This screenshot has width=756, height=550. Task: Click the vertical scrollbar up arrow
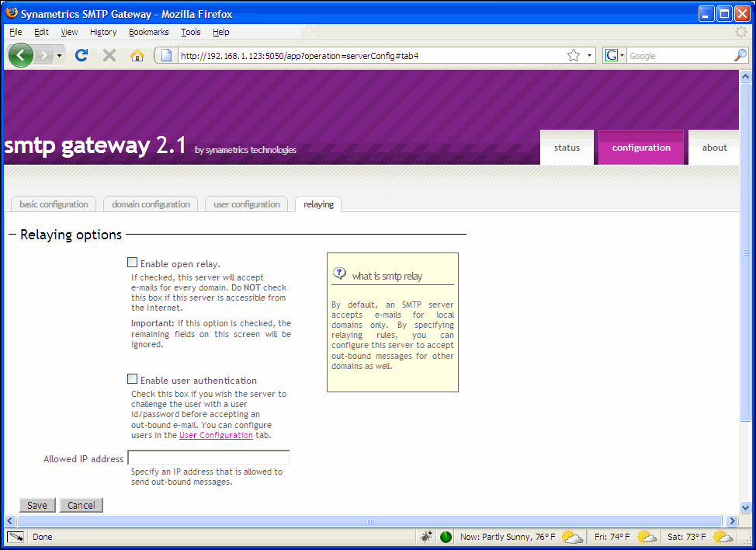pos(745,76)
